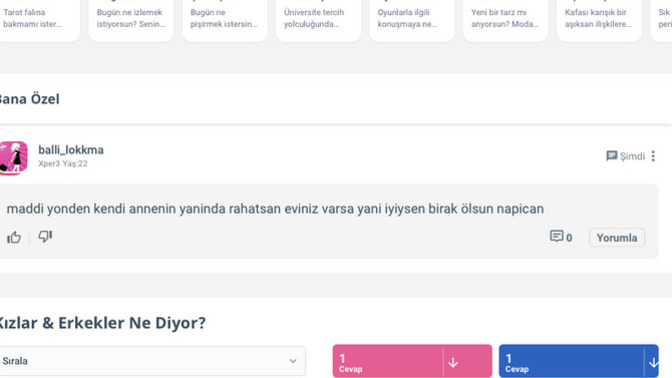Click the Bana Özel section heading
This screenshot has height=378, width=672.
click(x=29, y=99)
